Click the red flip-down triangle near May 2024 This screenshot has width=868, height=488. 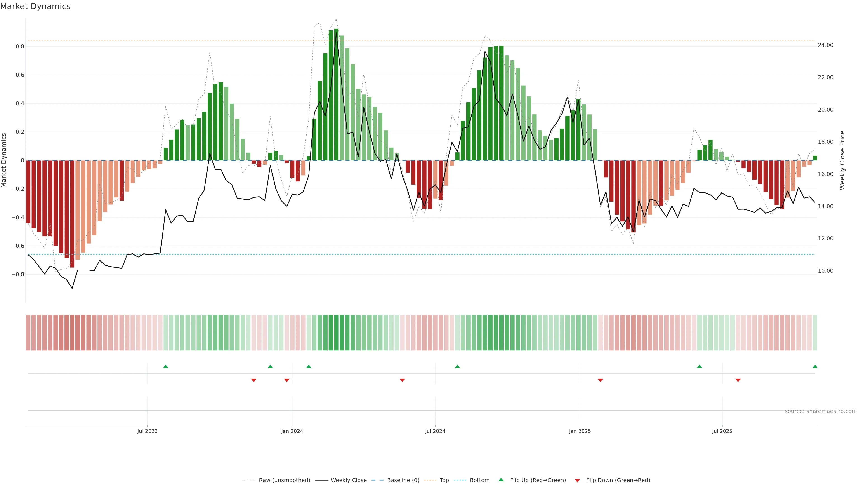[x=402, y=380]
